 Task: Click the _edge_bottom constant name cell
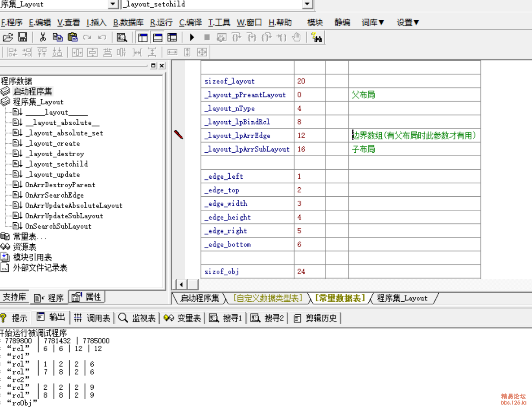tap(247, 244)
